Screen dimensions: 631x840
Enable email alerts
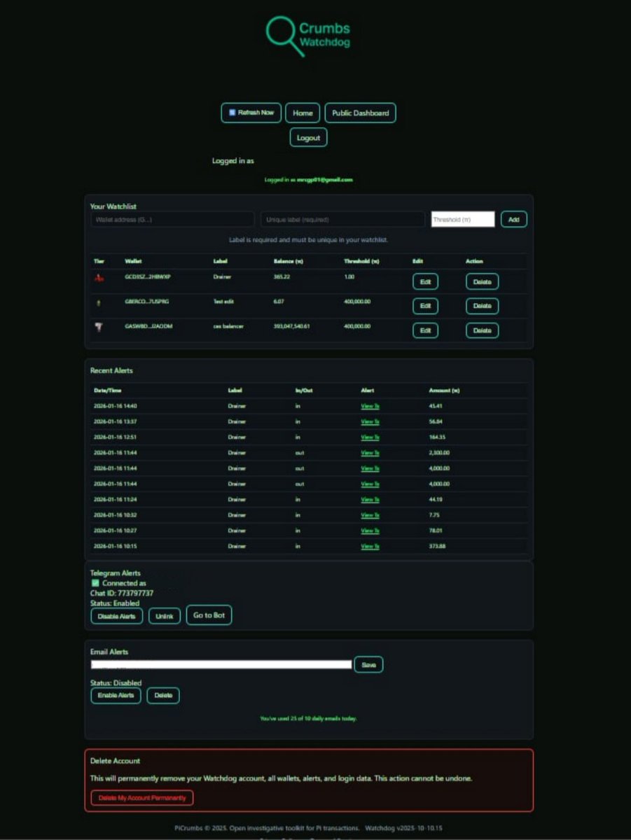116,696
